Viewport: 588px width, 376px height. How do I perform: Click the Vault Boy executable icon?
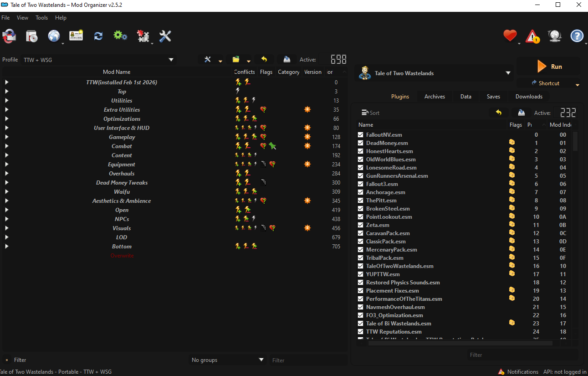pyautogui.click(x=364, y=73)
